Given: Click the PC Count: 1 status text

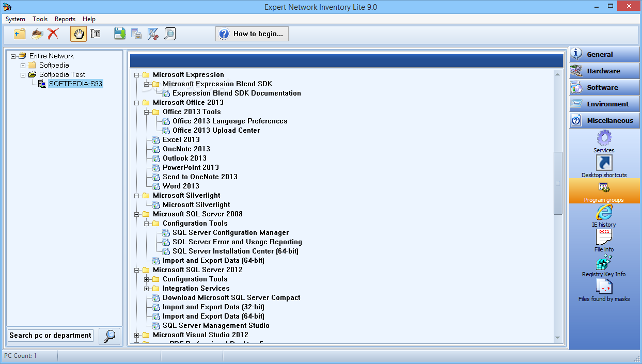Looking at the screenshot, I should pos(21,356).
